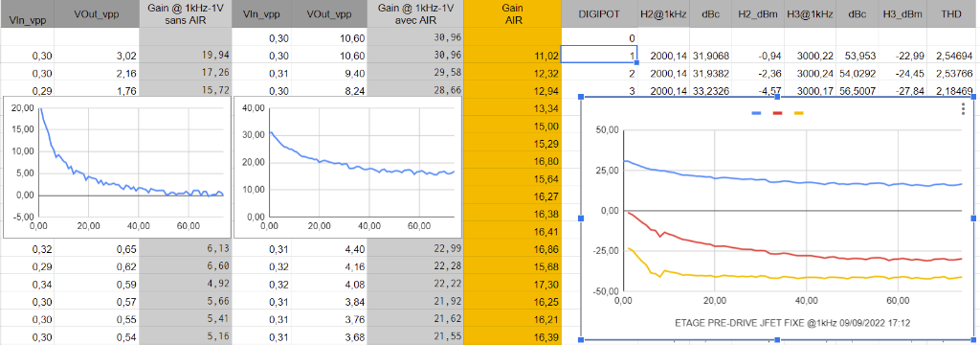
Task: Select the cell containing 21,55
Action: point(415,337)
